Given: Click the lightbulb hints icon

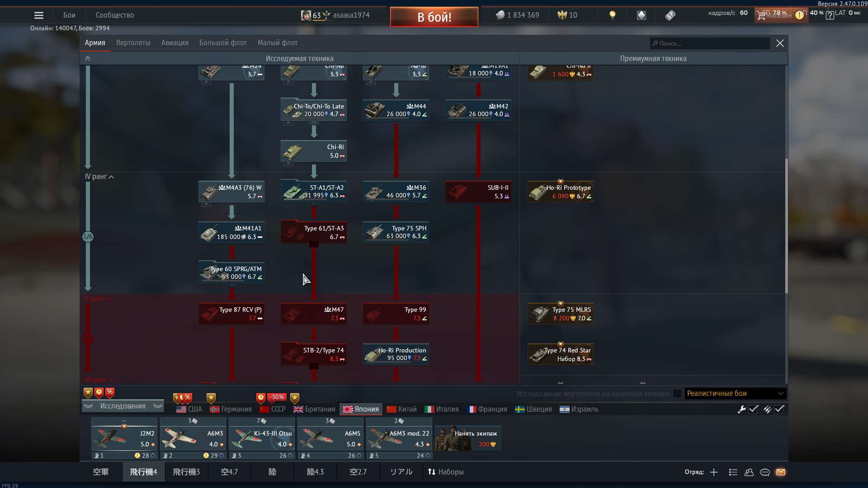Looking at the screenshot, I should pos(613,15).
